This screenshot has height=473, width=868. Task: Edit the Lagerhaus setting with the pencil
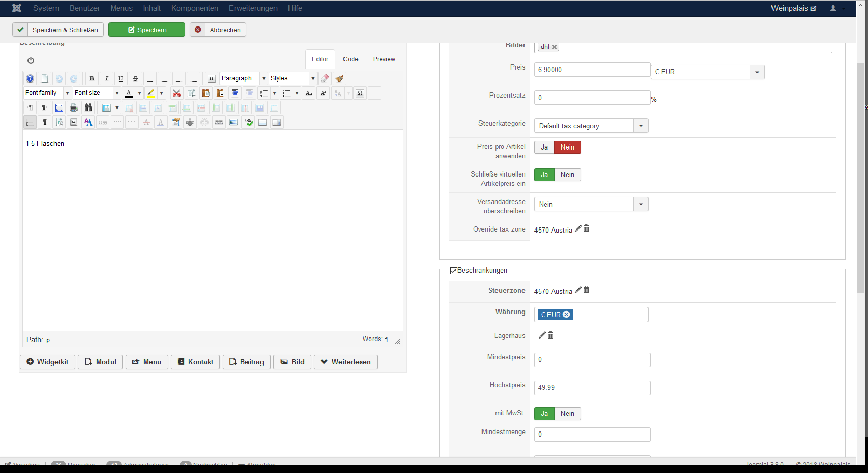[x=542, y=335]
